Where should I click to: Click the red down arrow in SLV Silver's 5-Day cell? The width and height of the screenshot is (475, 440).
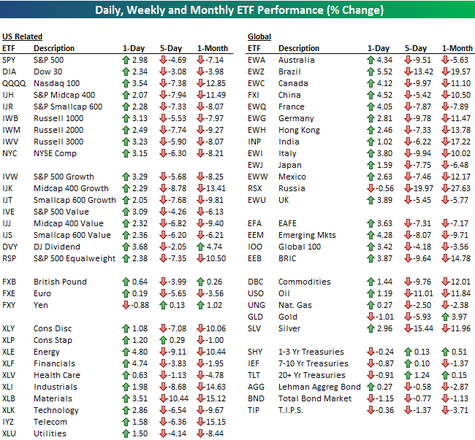[x=408, y=328]
